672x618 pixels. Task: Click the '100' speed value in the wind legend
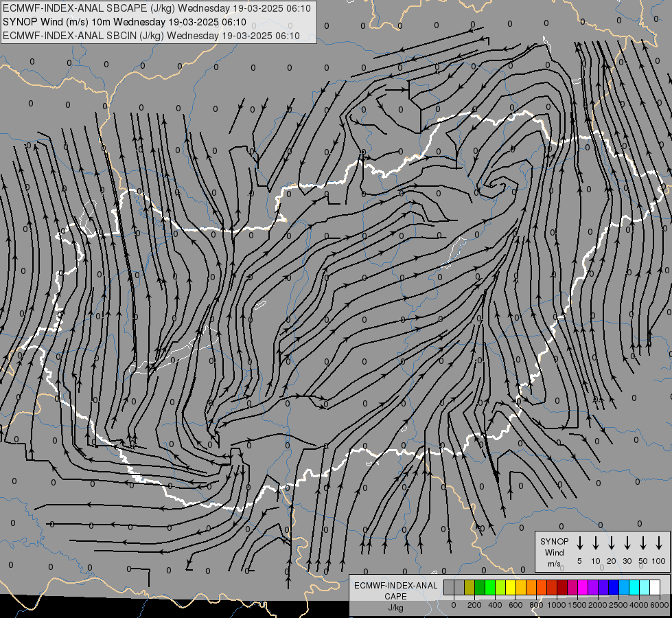(x=659, y=561)
